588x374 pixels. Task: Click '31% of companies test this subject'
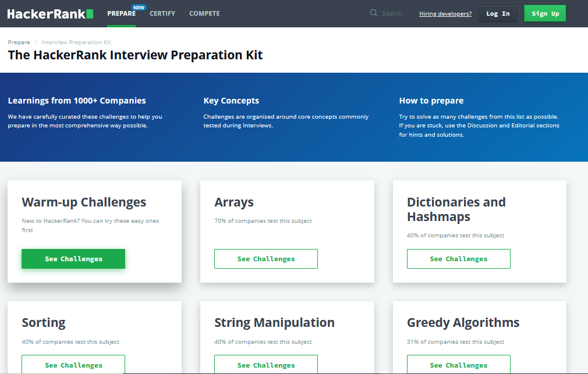[456, 342]
